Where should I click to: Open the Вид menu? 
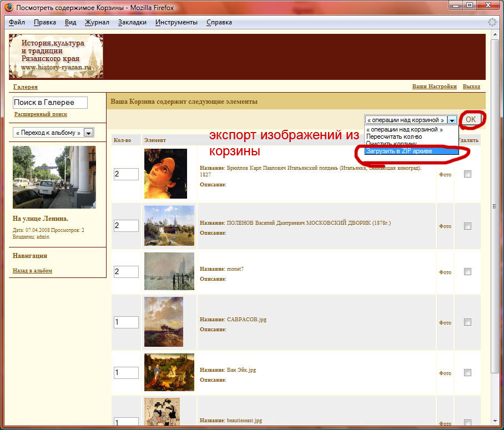coord(70,22)
